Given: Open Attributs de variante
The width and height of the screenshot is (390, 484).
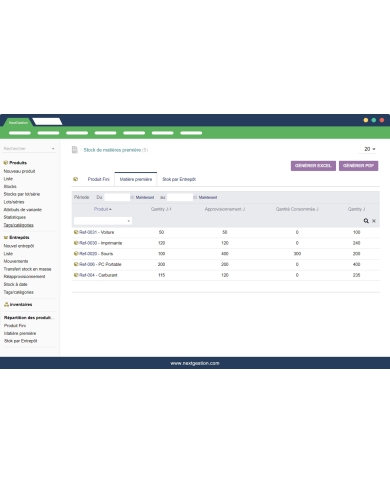Looking at the screenshot, I should coord(23,210).
